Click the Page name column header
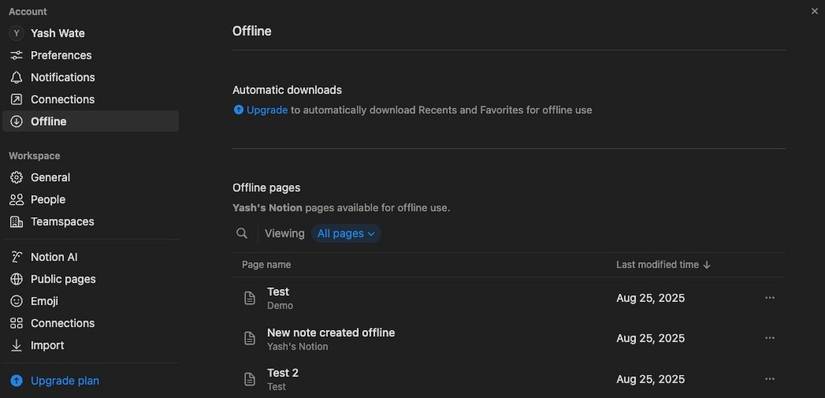The width and height of the screenshot is (825, 398). click(266, 265)
